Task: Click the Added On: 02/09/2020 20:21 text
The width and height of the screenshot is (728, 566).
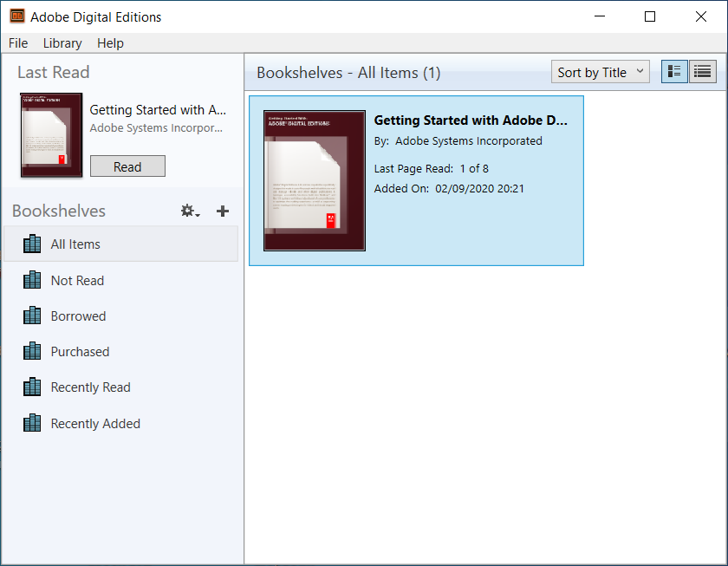Action: (x=449, y=188)
